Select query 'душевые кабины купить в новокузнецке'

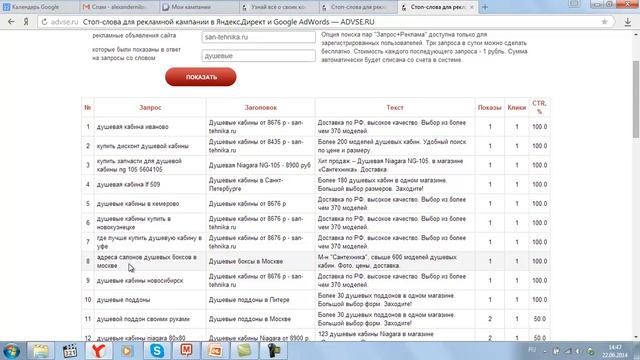coord(134,223)
